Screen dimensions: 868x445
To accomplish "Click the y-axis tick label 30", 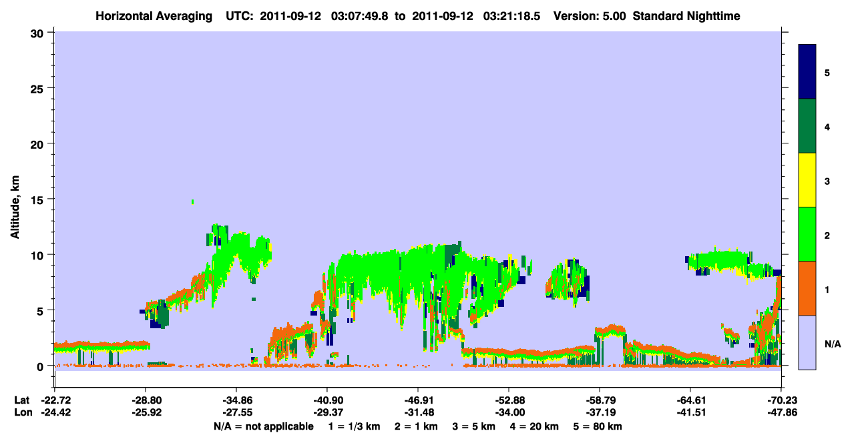I will tap(39, 33).
